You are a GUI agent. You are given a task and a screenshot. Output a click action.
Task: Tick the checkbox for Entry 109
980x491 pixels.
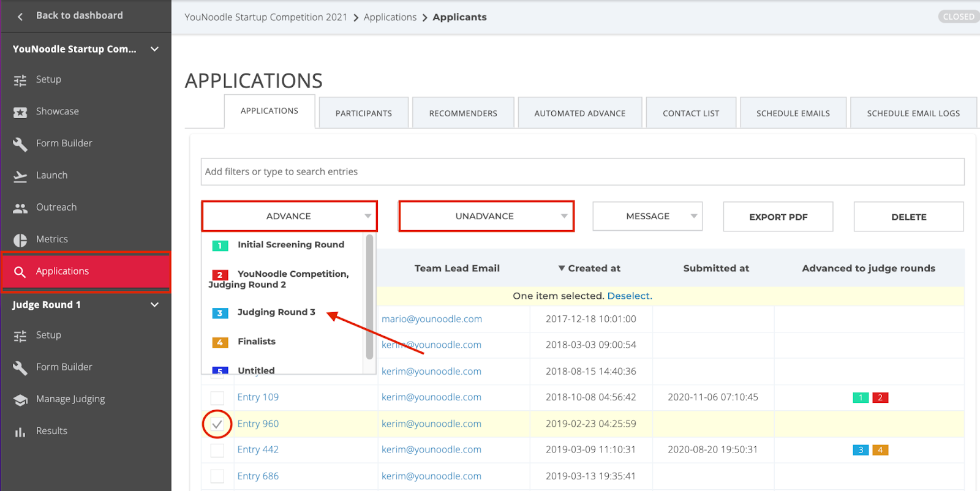tap(217, 398)
